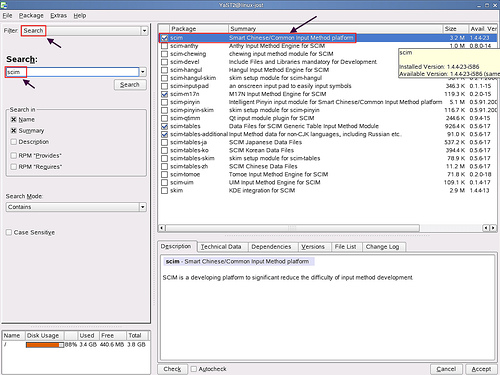Uncheck the scim-m17n package checkbox
This screenshot has height=375, width=500.
(164, 94)
